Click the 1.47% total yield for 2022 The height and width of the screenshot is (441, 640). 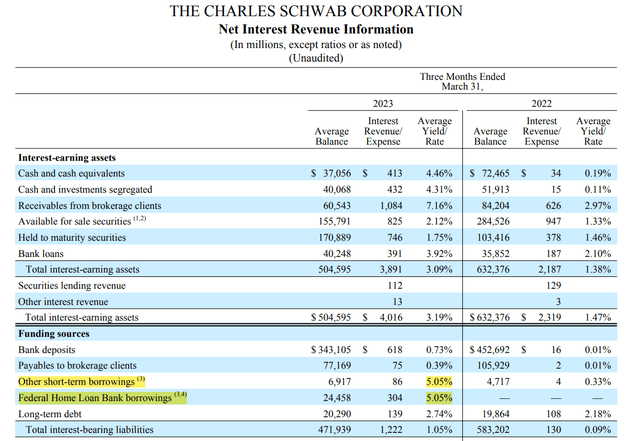(x=598, y=317)
